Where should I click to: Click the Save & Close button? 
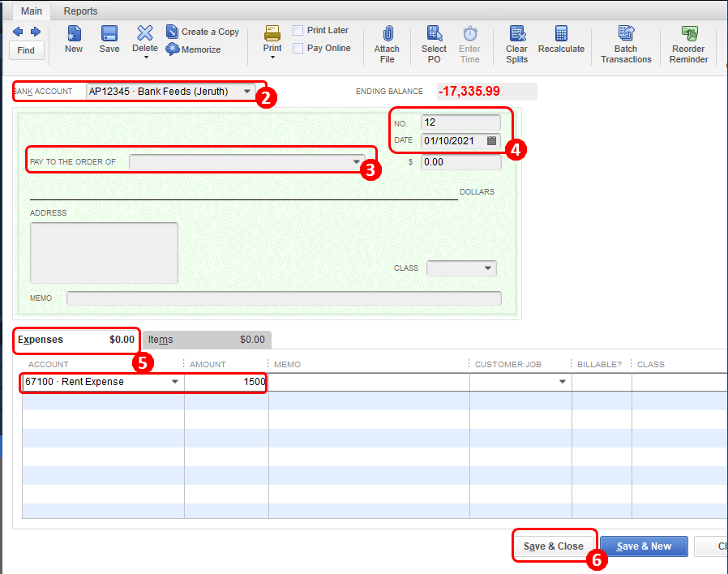(x=554, y=546)
